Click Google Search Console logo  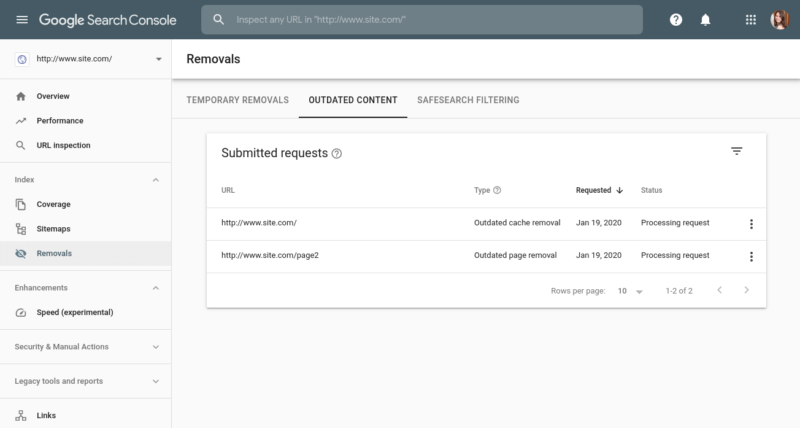click(108, 20)
